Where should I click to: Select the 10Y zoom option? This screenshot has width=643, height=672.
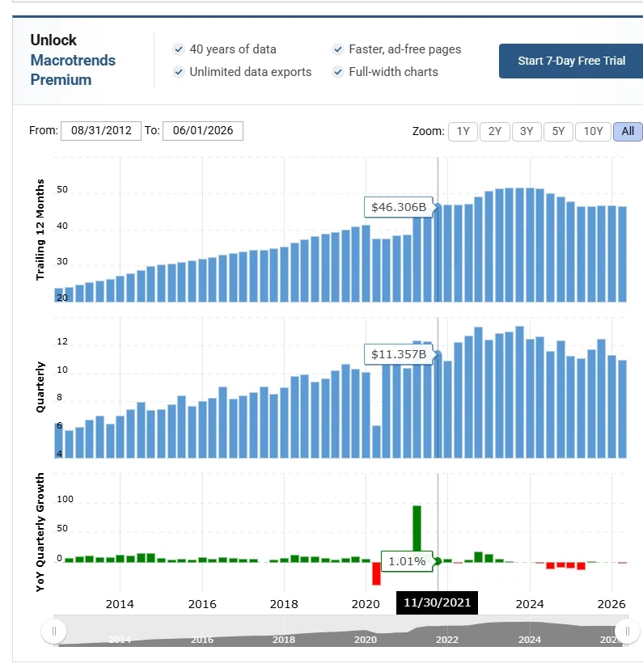tap(593, 131)
